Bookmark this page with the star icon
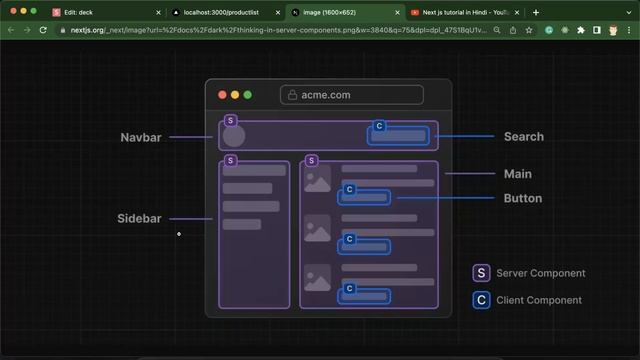640x360 pixels. [529, 30]
